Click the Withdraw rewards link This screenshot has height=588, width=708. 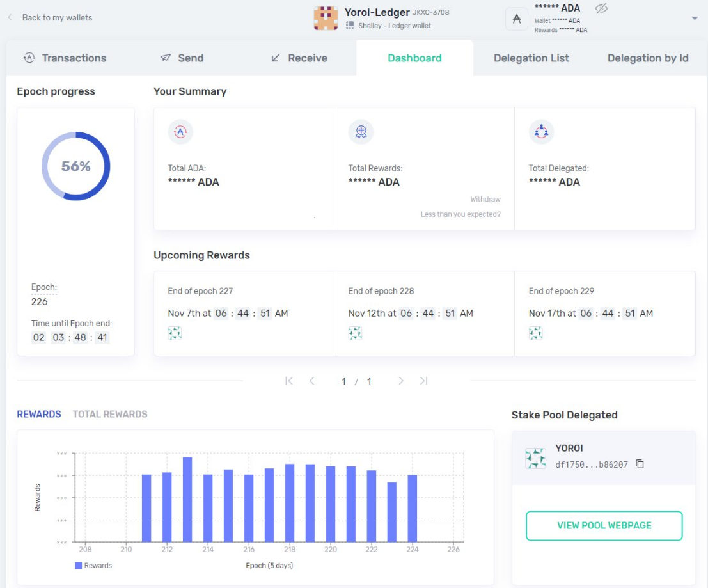pyautogui.click(x=485, y=199)
